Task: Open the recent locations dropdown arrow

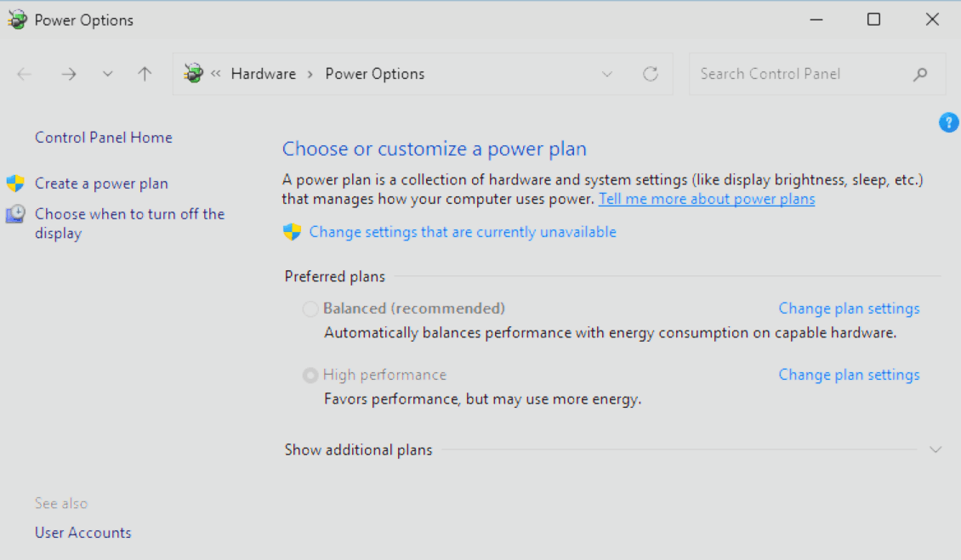Action: click(107, 74)
